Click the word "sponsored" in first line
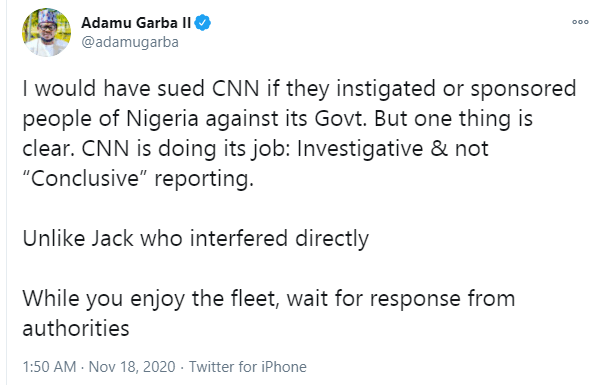598x385 pixels. (523, 89)
